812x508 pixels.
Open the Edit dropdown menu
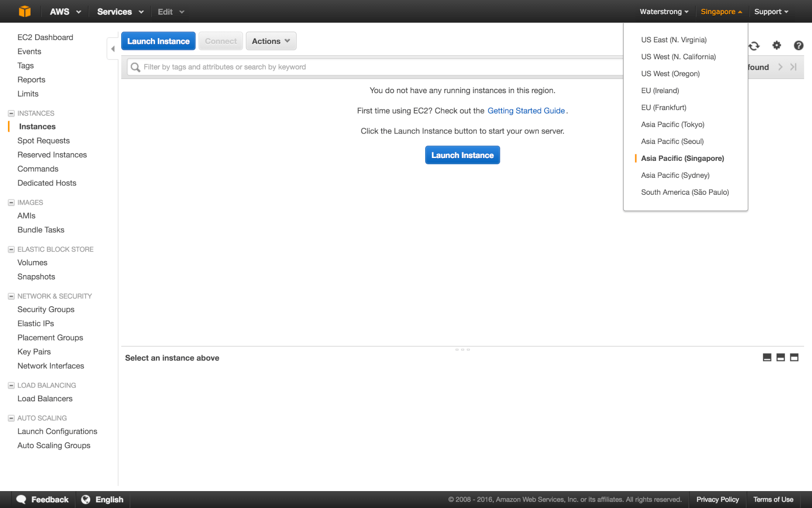click(x=171, y=12)
